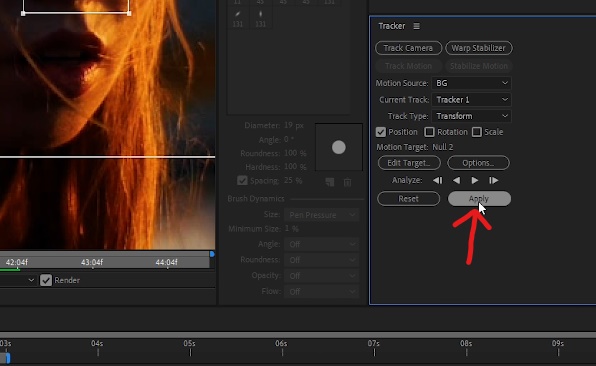Toggle the Render checkbox
This screenshot has width=596, height=366.
pyautogui.click(x=46, y=280)
